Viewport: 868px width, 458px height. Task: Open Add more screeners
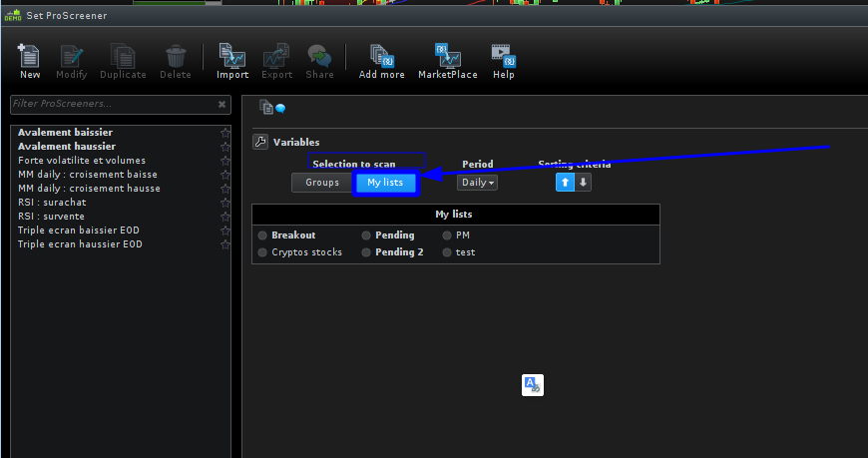381,62
